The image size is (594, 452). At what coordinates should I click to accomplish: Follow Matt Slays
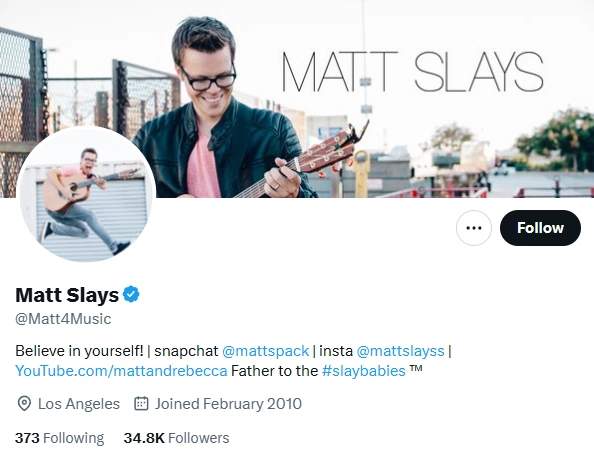click(540, 228)
